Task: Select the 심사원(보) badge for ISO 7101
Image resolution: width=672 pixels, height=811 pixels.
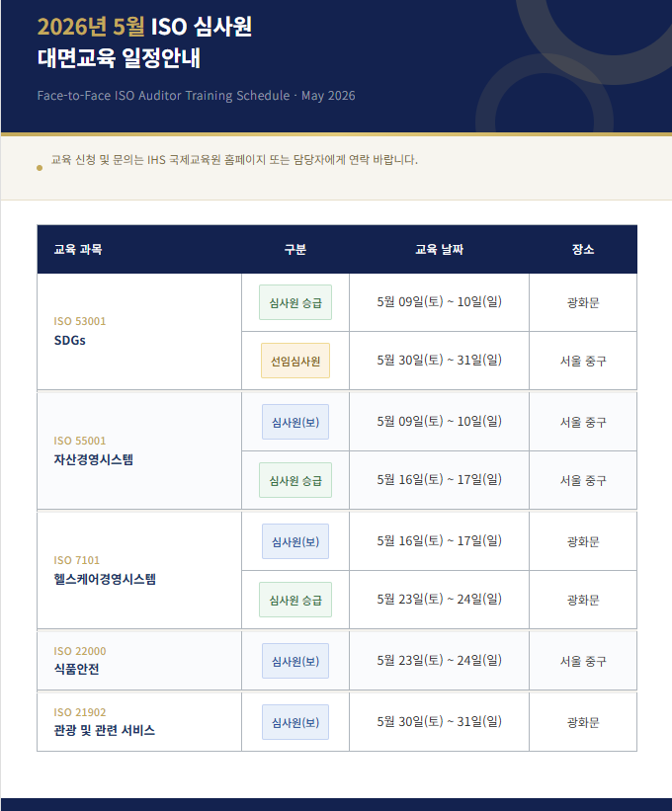Action: 295,541
